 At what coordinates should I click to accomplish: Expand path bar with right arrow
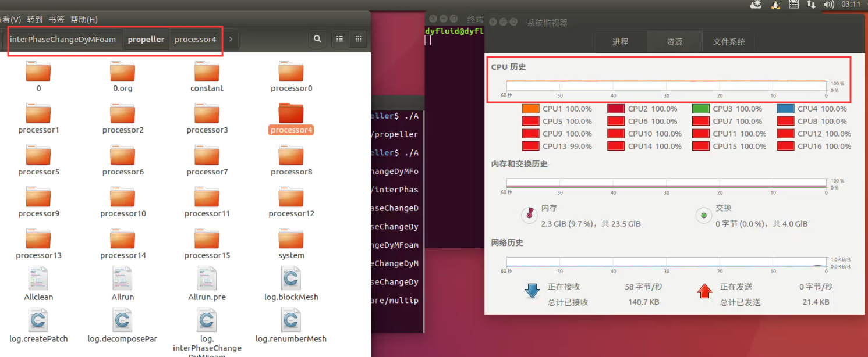tap(231, 39)
